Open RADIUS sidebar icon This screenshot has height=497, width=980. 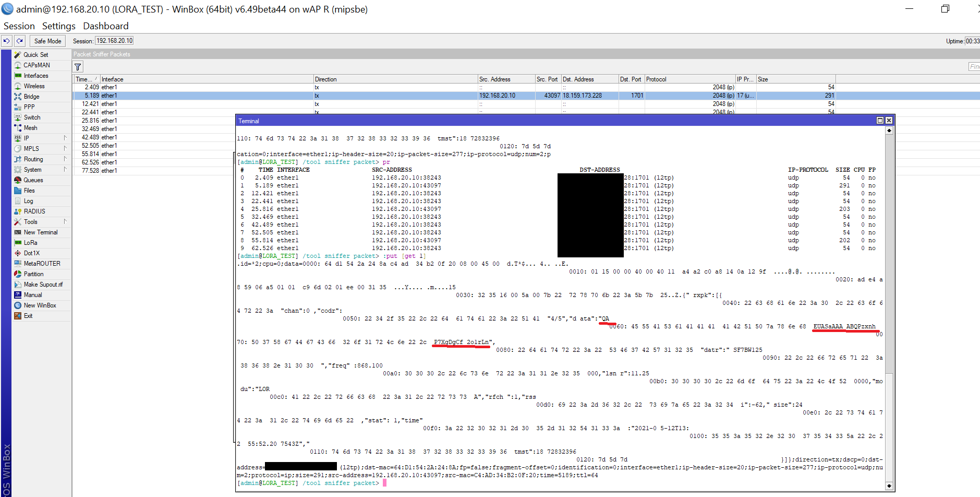coord(18,211)
